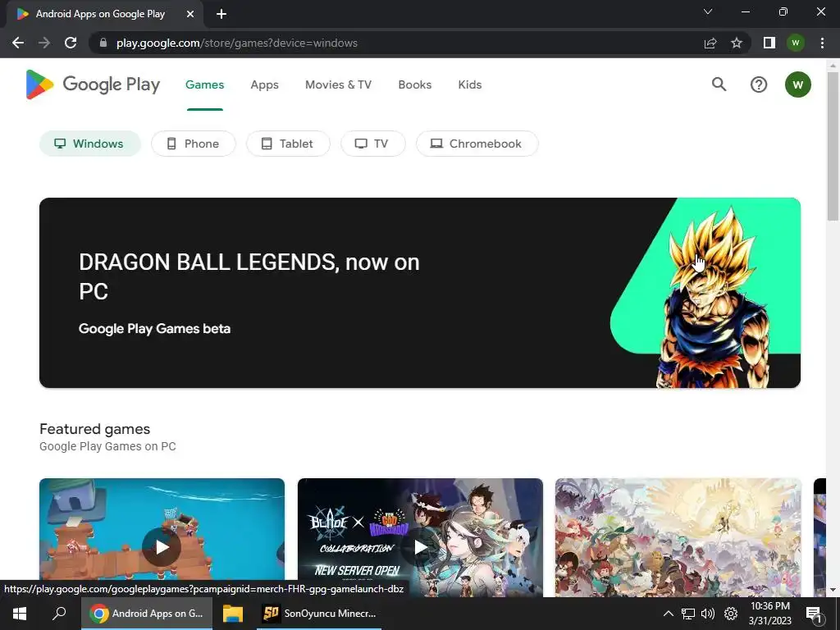The height and width of the screenshot is (630, 840).
Task: Open the Google account avatar in page header
Action: click(797, 84)
